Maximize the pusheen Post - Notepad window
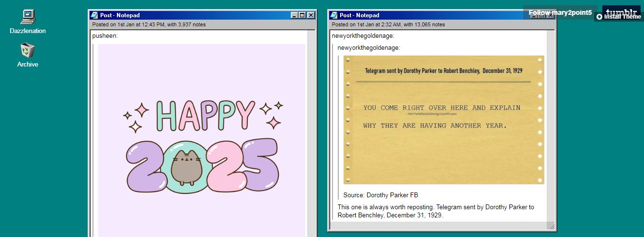The height and width of the screenshot is (237, 644). (302, 15)
